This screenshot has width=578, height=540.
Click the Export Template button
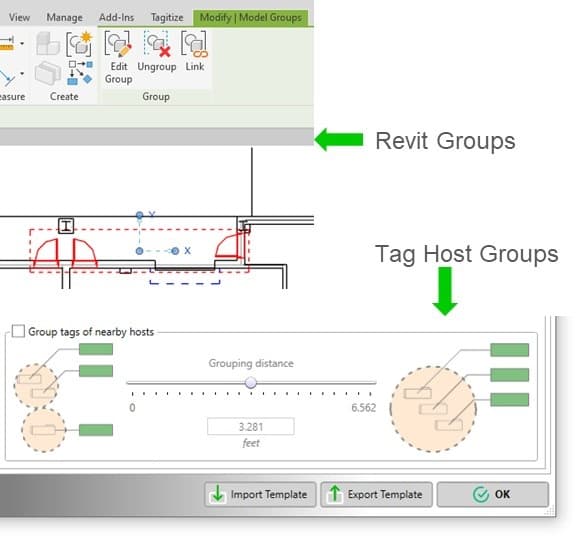click(376, 494)
